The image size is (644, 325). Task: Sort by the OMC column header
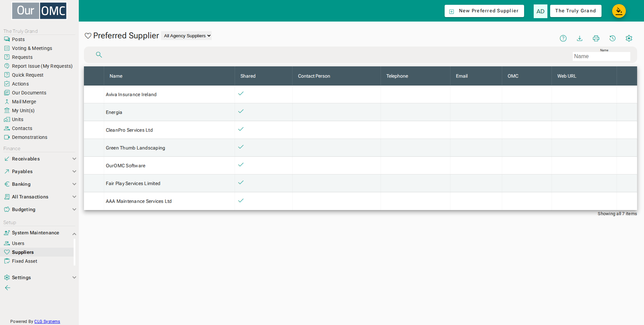click(x=513, y=76)
